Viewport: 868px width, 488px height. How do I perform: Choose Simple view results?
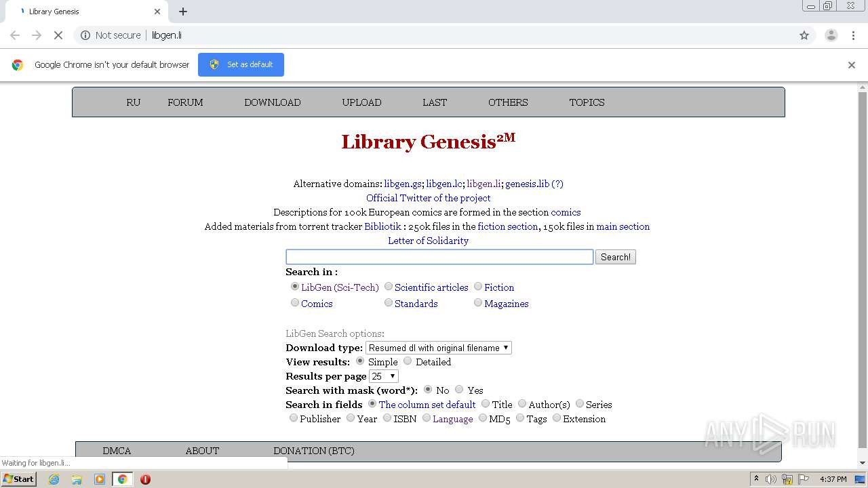360,361
